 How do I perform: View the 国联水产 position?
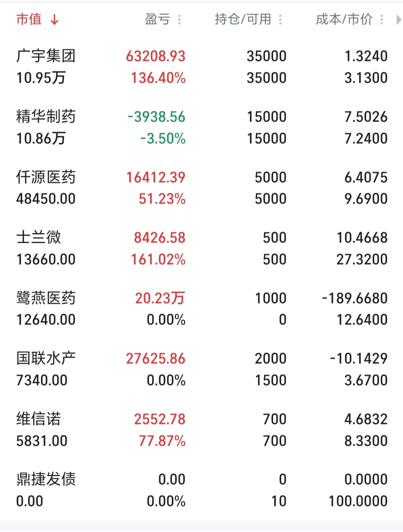(46, 358)
